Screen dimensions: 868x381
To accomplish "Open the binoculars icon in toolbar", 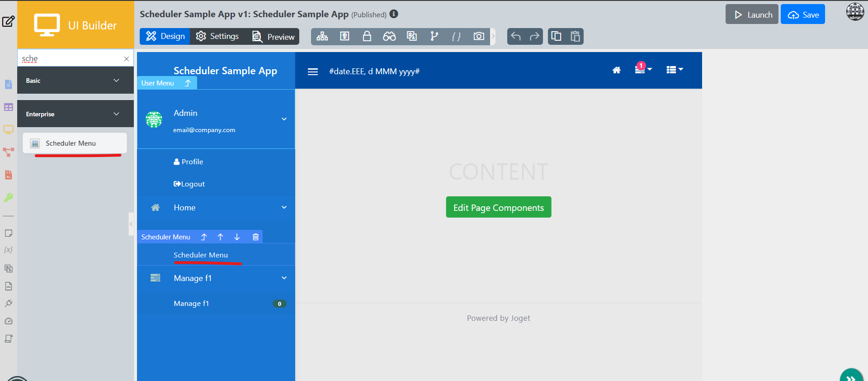I will (389, 36).
